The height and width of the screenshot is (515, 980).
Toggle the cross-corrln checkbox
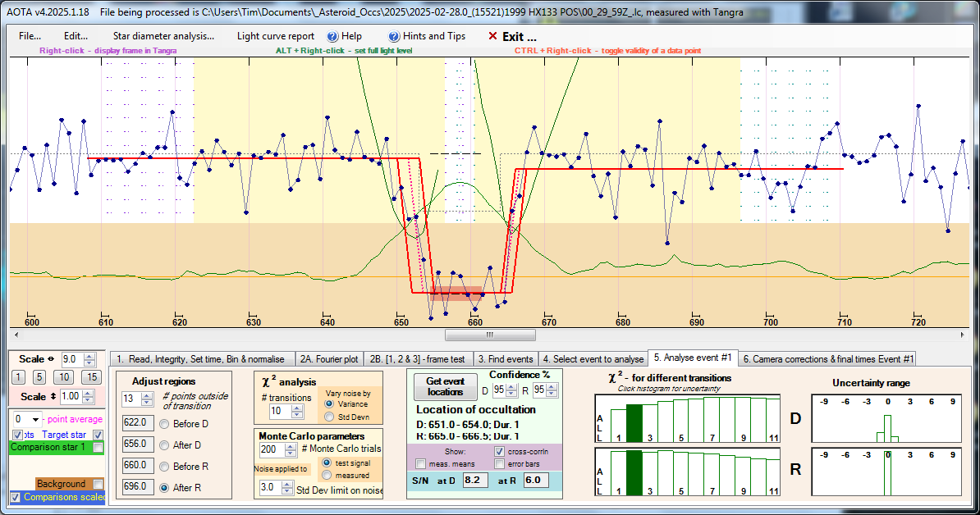tap(499, 452)
